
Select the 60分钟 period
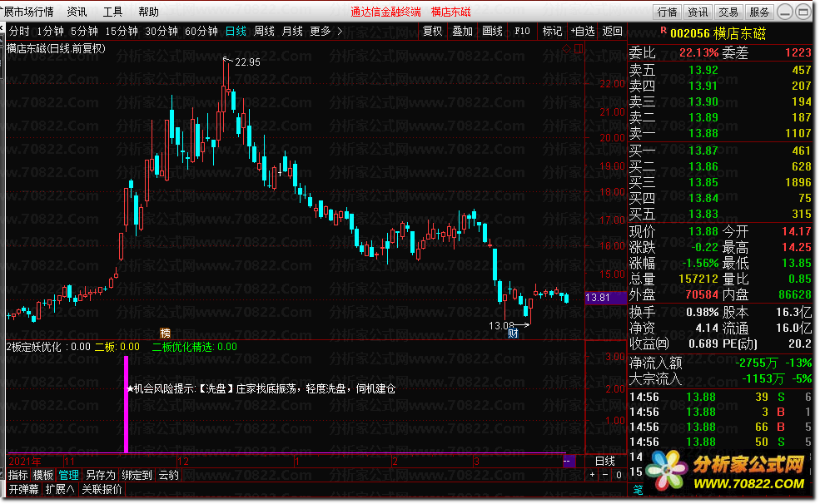click(201, 32)
